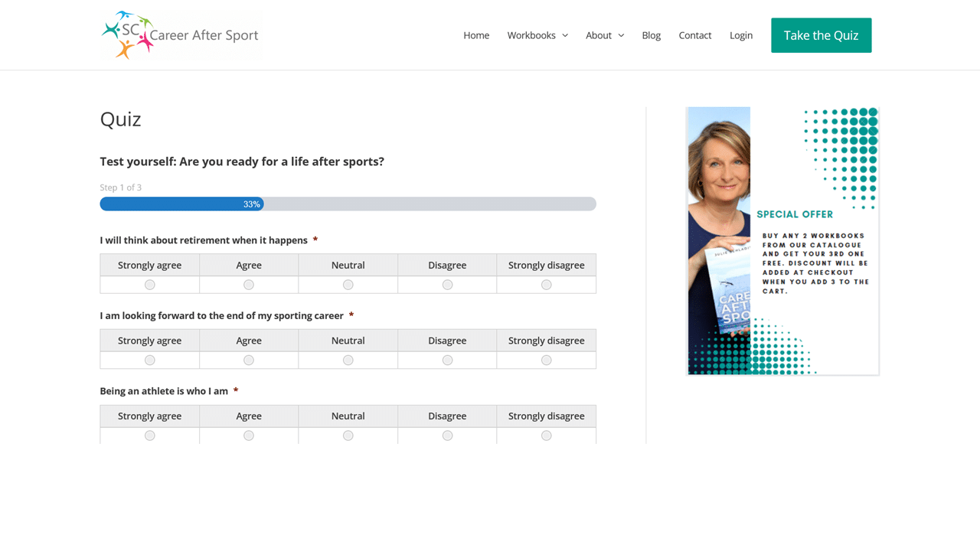Select Strongly disagree for looking forward to career end
Screen dimensions: 980x551
[547, 360]
